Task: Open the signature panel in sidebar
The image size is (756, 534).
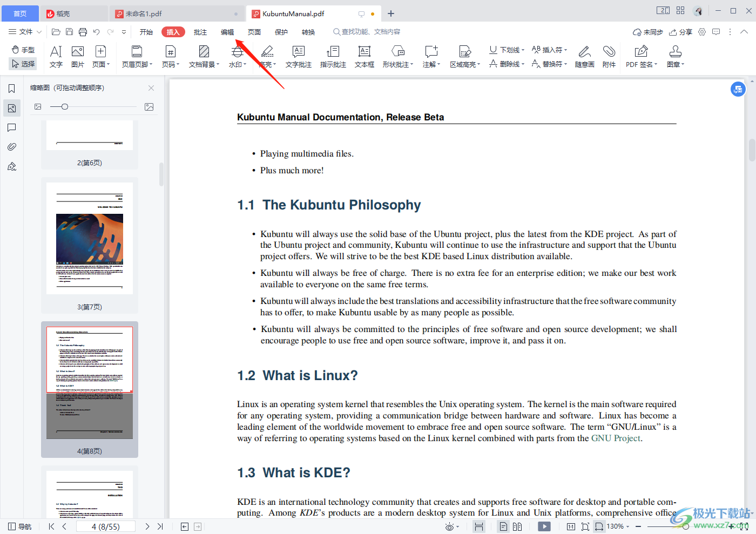Action: coord(12,166)
